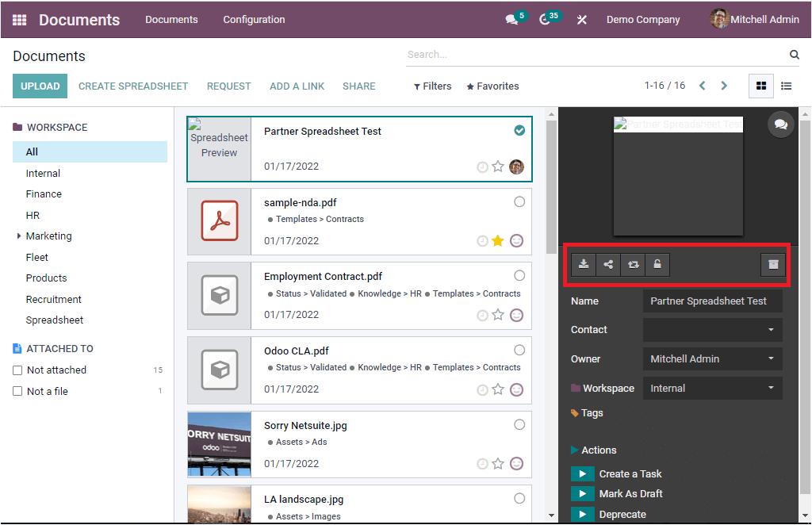Lock the selected document
Screen dimensions: 812x525
pos(657,265)
